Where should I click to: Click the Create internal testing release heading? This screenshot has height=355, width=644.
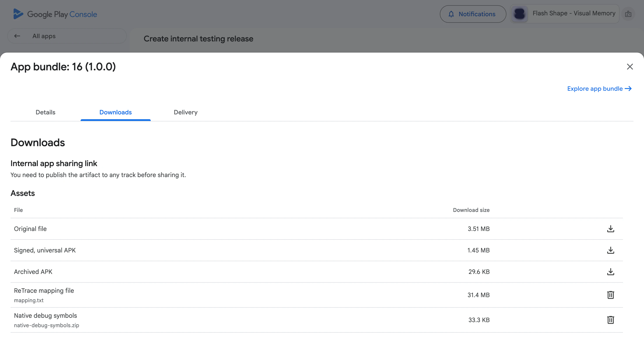[198, 39]
